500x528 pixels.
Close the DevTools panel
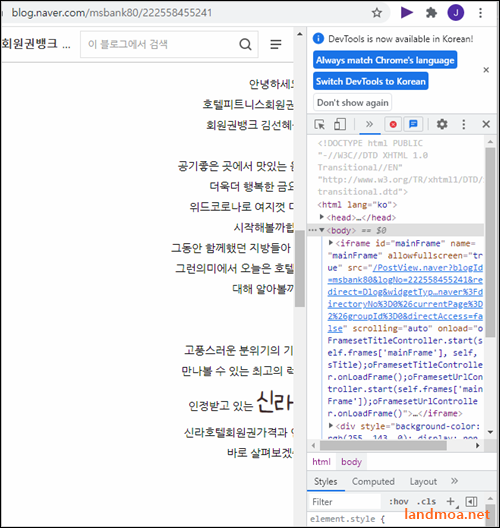[486, 124]
